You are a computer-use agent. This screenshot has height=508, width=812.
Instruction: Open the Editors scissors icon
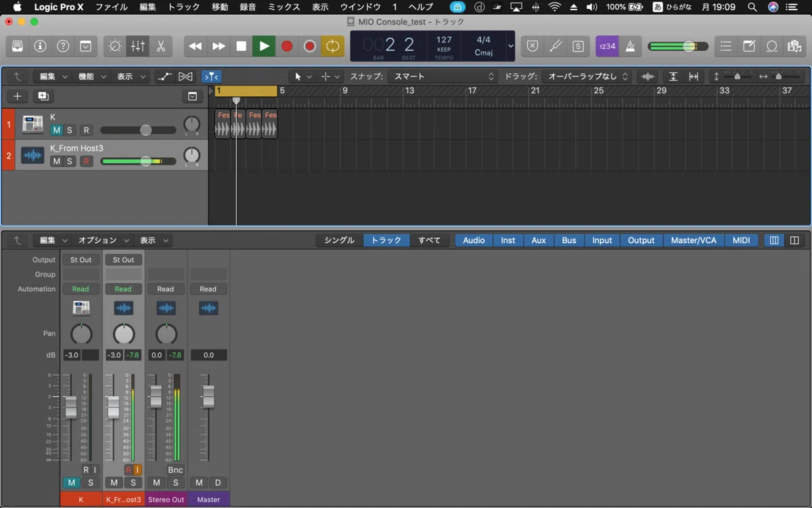160,46
